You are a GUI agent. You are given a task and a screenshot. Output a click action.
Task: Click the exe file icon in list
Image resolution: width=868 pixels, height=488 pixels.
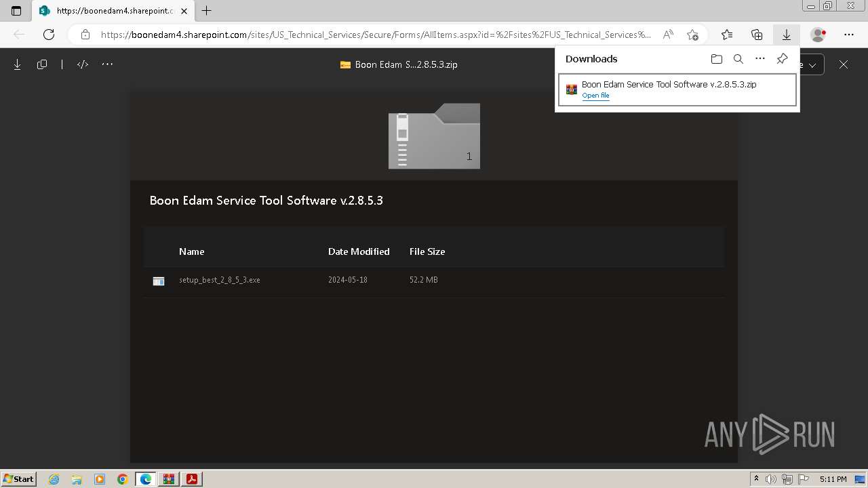159,281
